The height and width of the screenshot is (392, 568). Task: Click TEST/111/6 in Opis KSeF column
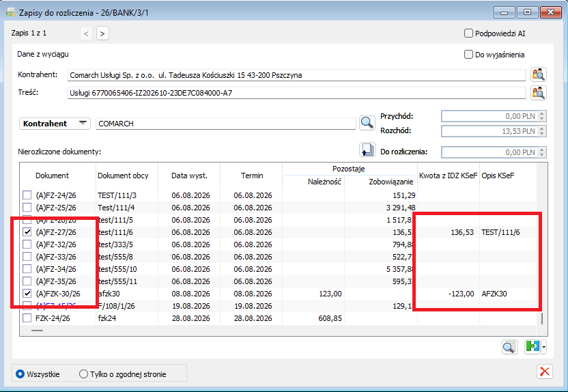coord(500,232)
